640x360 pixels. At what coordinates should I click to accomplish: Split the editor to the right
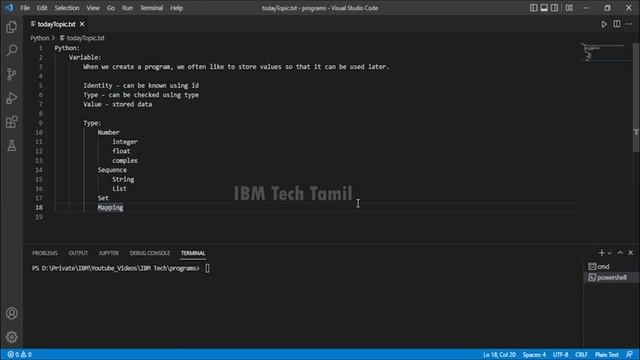pos(617,24)
